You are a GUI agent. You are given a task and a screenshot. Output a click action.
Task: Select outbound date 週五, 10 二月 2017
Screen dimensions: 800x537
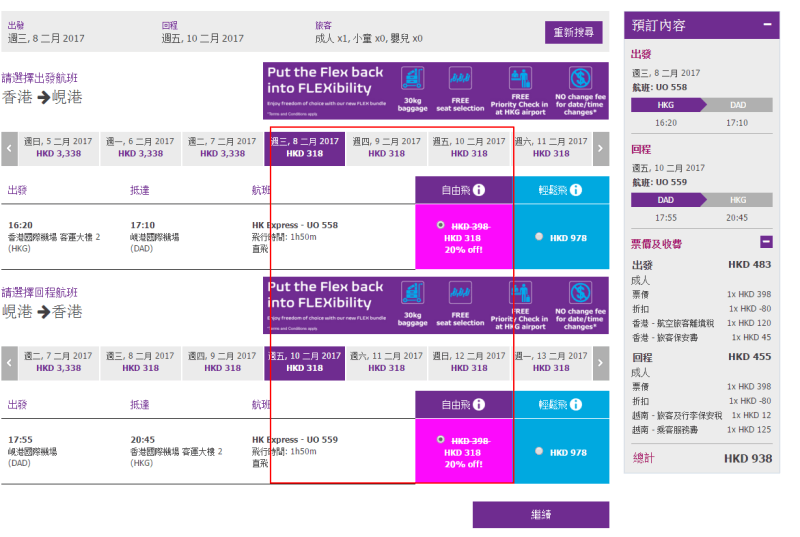[x=469, y=148]
